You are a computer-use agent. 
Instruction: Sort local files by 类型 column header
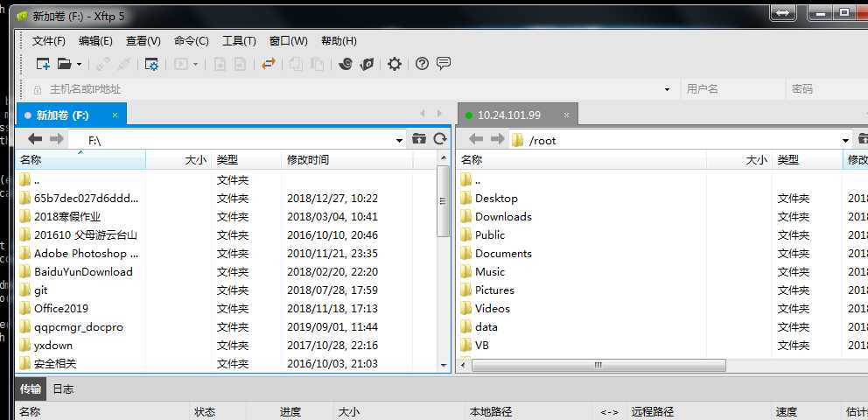point(247,160)
